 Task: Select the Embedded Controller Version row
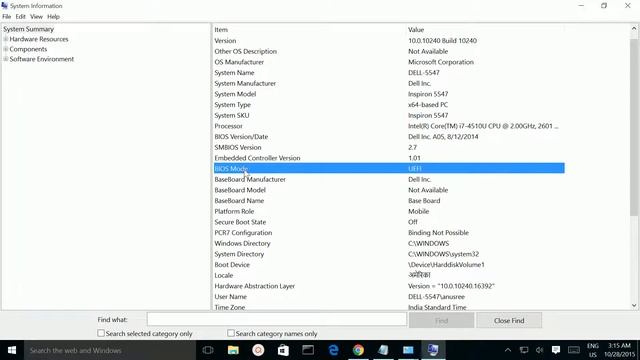[x=389, y=158]
